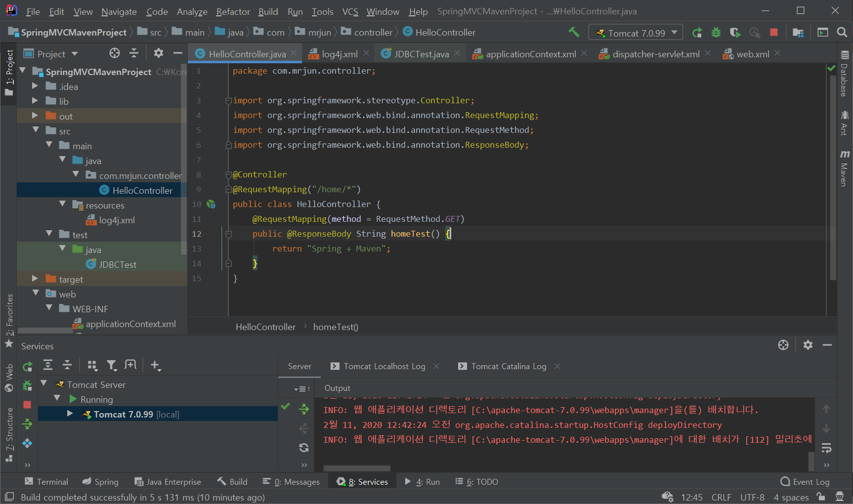
Task: Open the Ant tool window
Action: pos(845,123)
